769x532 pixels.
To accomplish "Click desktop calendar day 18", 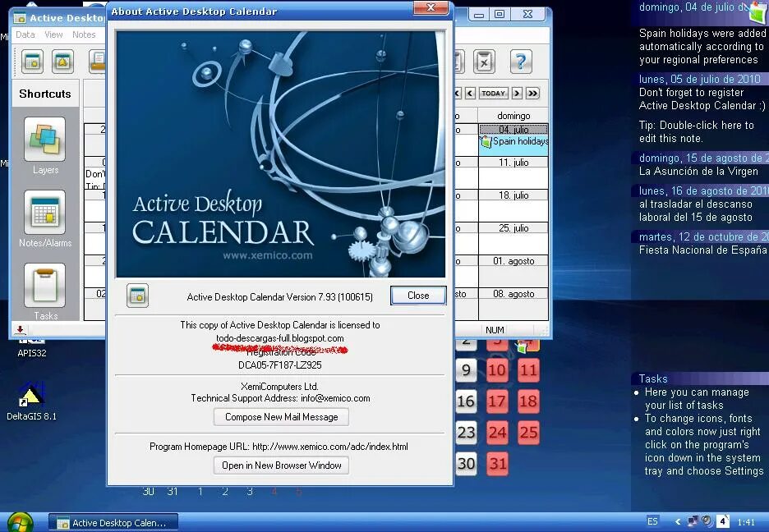I will pyautogui.click(x=528, y=401).
